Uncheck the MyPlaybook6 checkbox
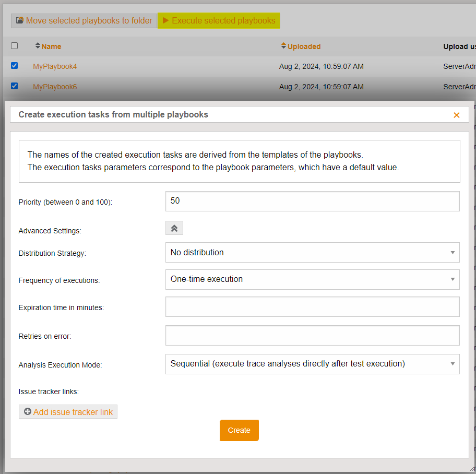476x474 pixels. [15, 86]
